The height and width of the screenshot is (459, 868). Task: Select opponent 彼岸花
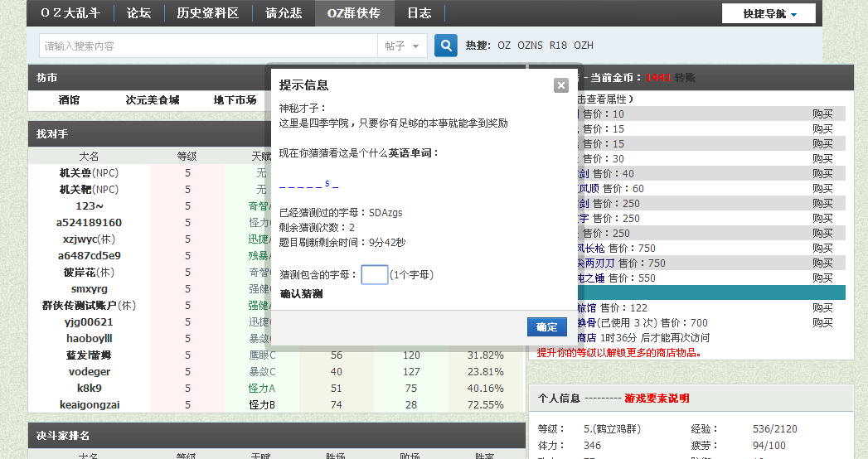click(x=90, y=273)
